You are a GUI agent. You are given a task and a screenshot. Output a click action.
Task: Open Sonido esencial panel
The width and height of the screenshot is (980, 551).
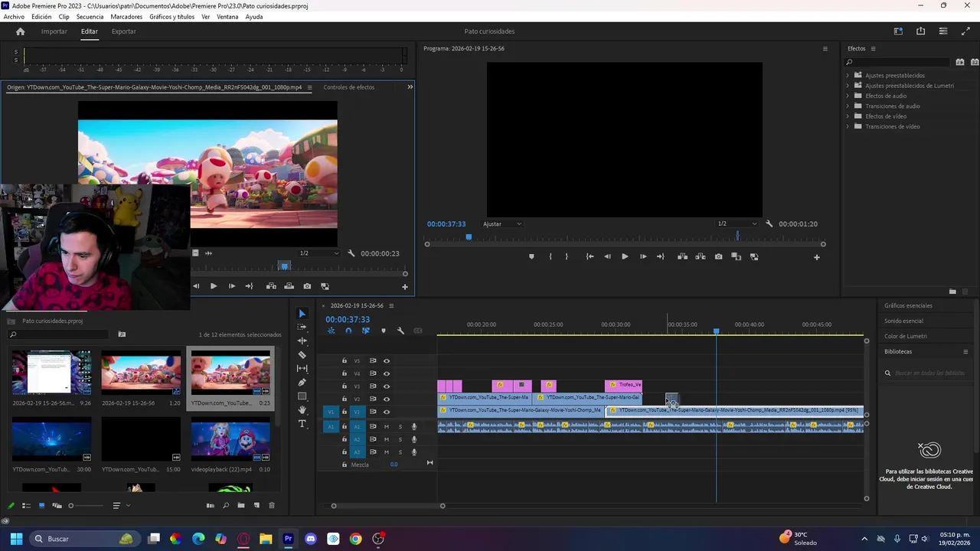[903, 321]
